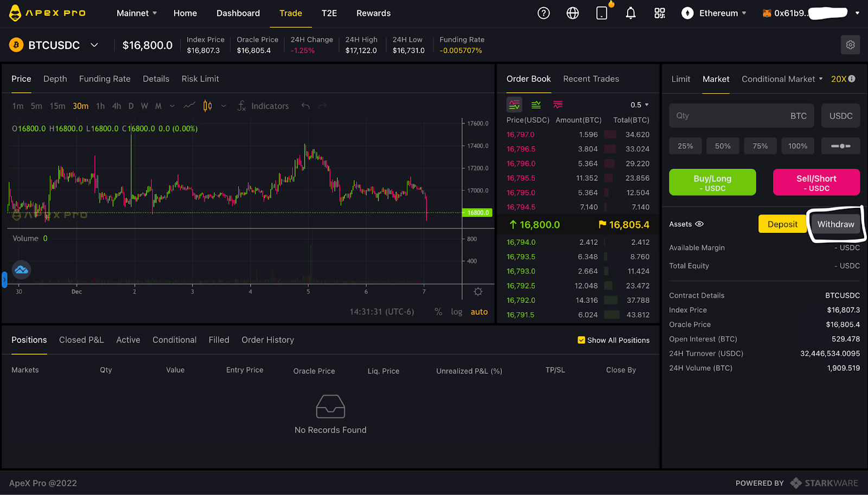Set order size to 50%
Image resolution: width=868 pixels, height=495 pixels.
723,146
